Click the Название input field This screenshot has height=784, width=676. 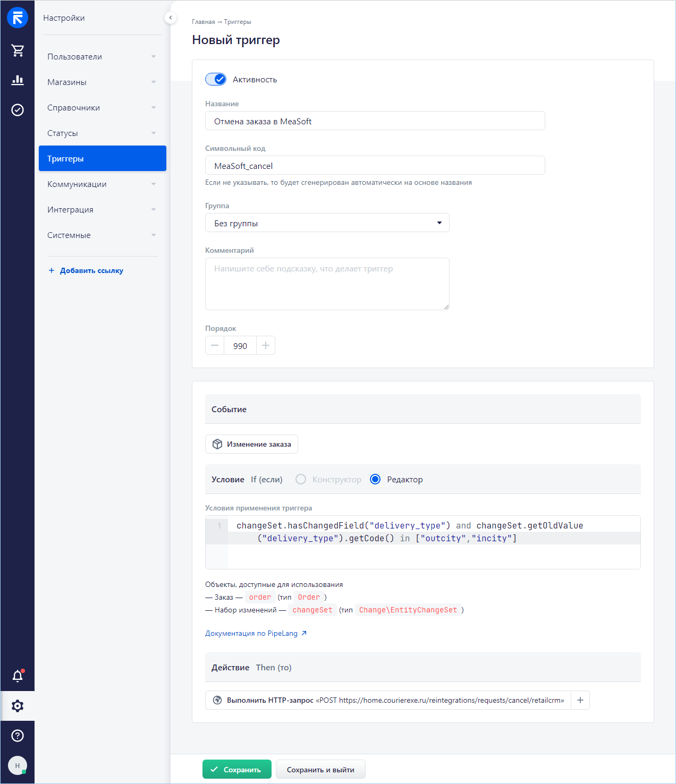point(375,121)
